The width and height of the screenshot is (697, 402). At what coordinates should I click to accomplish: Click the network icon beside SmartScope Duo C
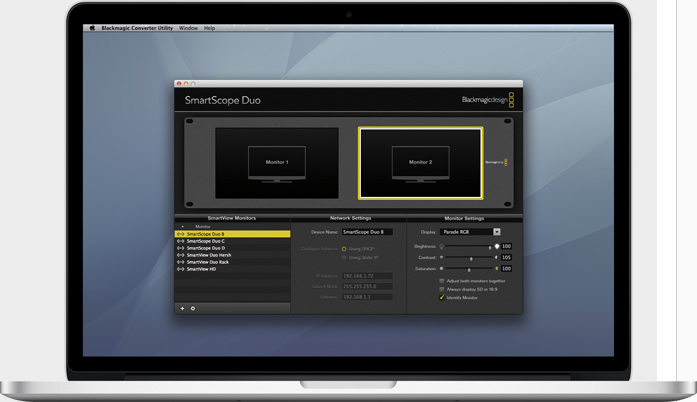pyautogui.click(x=180, y=241)
